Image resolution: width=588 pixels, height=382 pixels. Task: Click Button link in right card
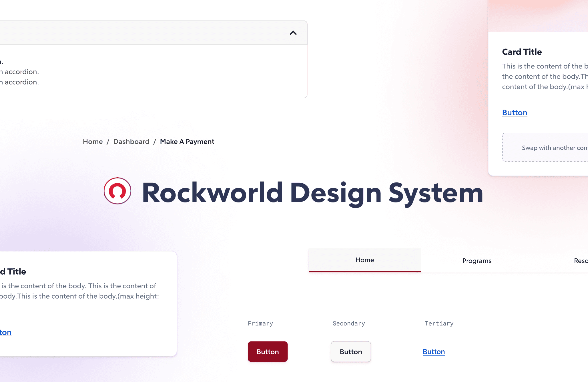[515, 113]
